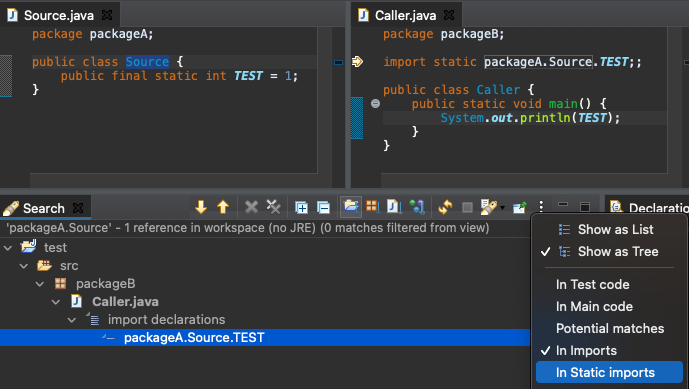689x389 pixels.
Task: Close the Search view tab
Action: point(78,208)
